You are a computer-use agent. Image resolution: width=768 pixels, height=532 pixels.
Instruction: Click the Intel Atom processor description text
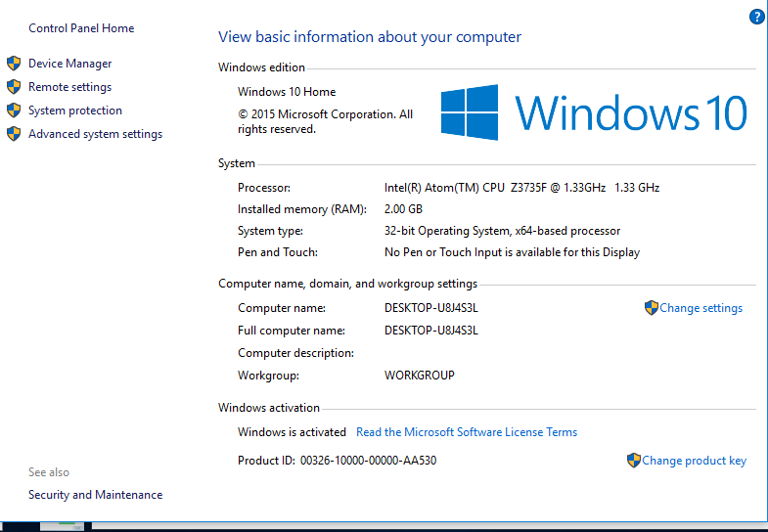(x=521, y=188)
